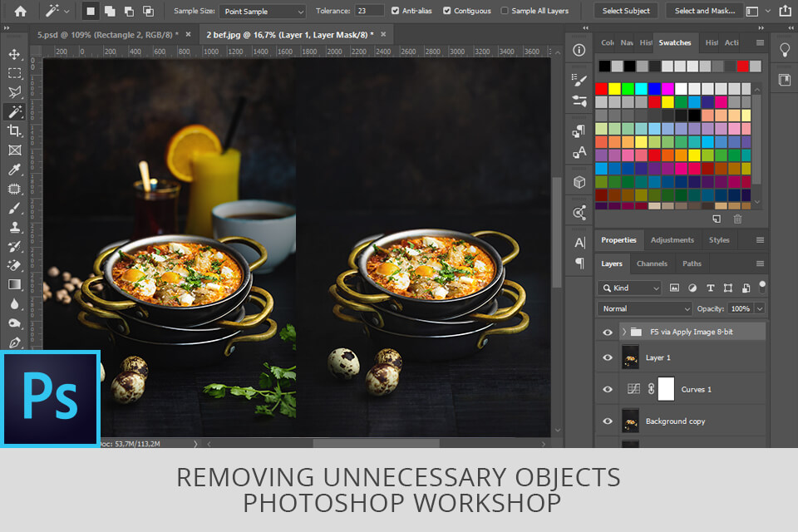Image resolution: width=798 pixels, height=532 pixels.
Task: Open the Sample Size dropdown
Action: click(262, 11)
